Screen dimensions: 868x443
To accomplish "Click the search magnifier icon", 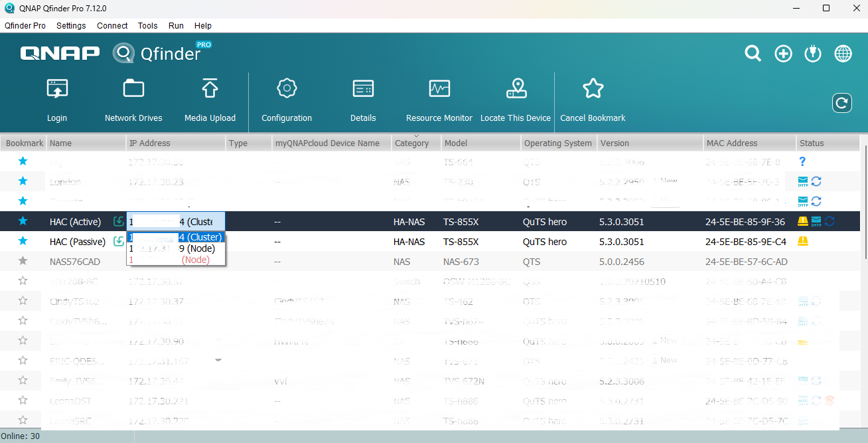I will click(753, 54).
